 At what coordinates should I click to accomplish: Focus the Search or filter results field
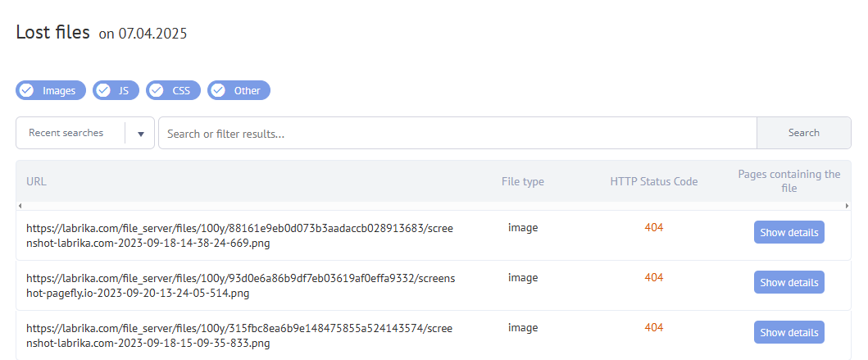pyautogui.click(x=457, y=133)
